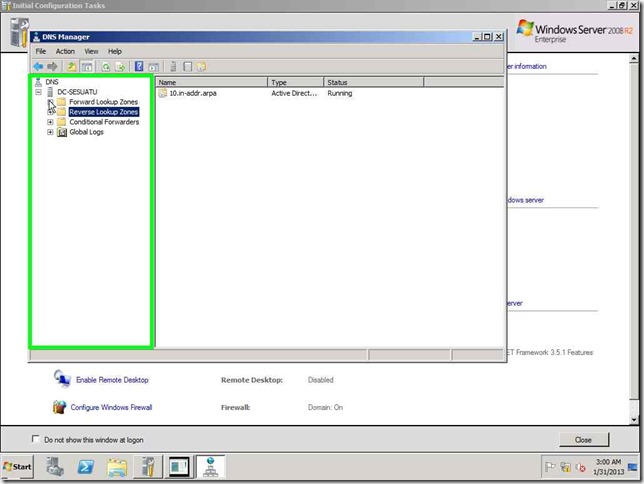The height and width of the screenshot is (484, 644).
Task: Click the muted volume tray icon
Action: [x=581, y=467]
